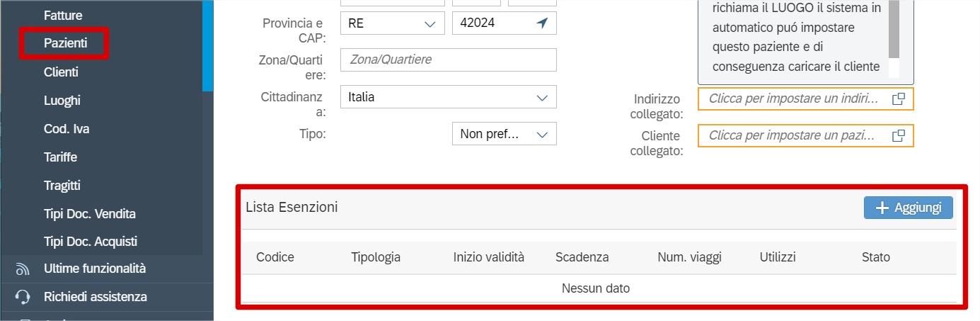Click the location arrow icon in CAP field
Screen dimensions: 980x321
click(x=542, y=23)
